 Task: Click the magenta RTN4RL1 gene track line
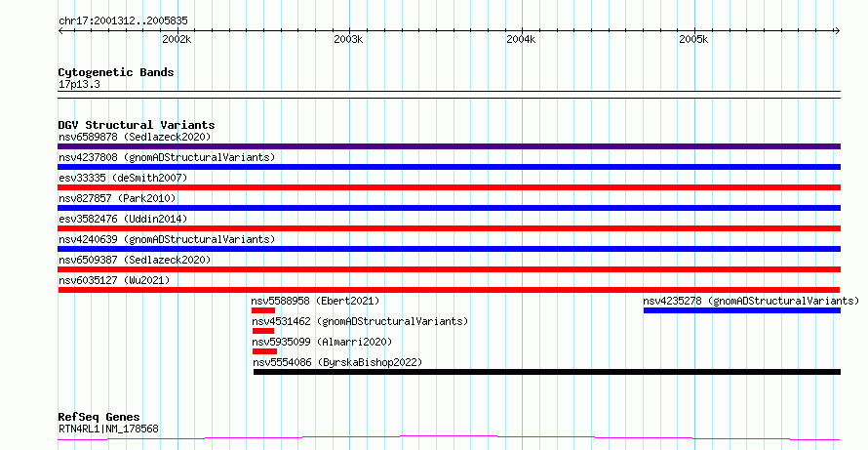pyautogui.click(x=449, y=438)
